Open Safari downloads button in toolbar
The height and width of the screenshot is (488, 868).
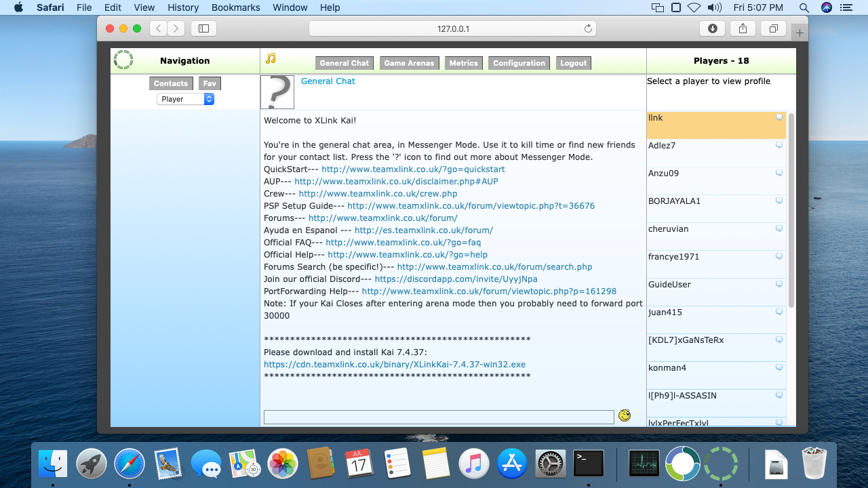pyautogui.click(x=713, y=28)
